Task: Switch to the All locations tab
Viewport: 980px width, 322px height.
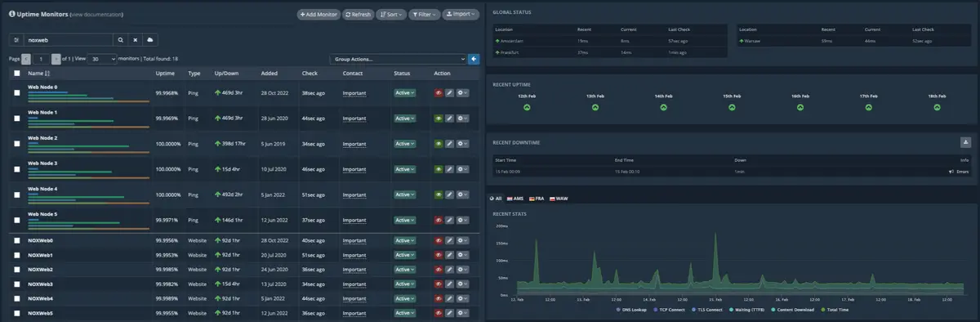Action: (x=497, y=199)
